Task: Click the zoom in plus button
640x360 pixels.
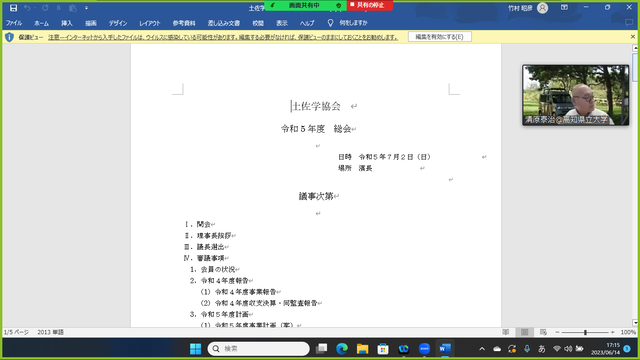Action: tap(612, 333)
